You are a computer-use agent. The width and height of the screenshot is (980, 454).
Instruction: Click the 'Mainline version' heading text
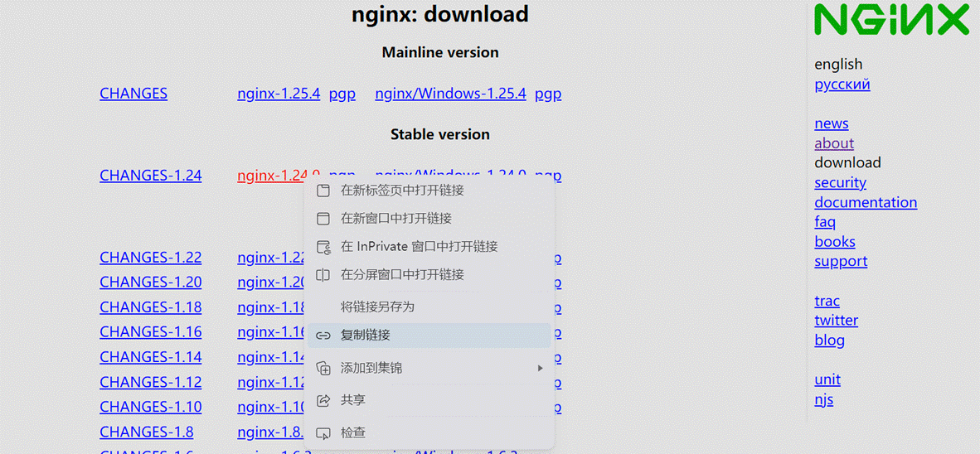[x=440, y=52]
